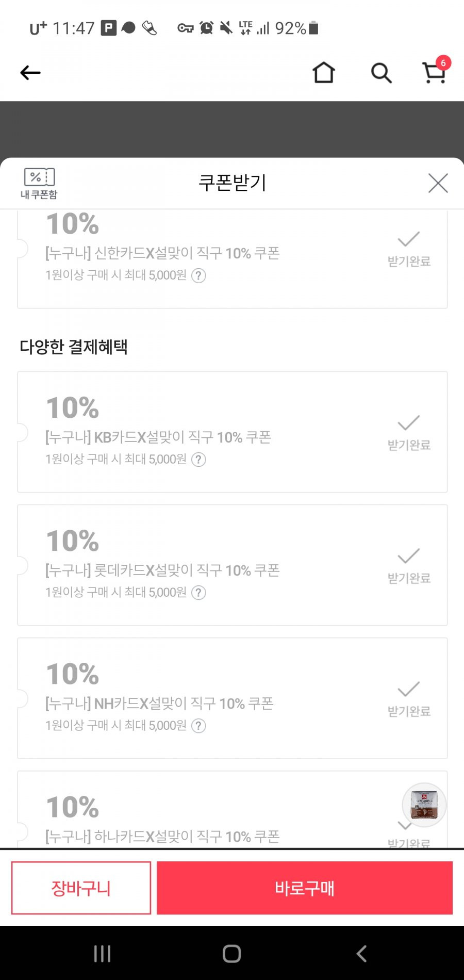Open floating coffee product thumbnail

coord(424,805)
